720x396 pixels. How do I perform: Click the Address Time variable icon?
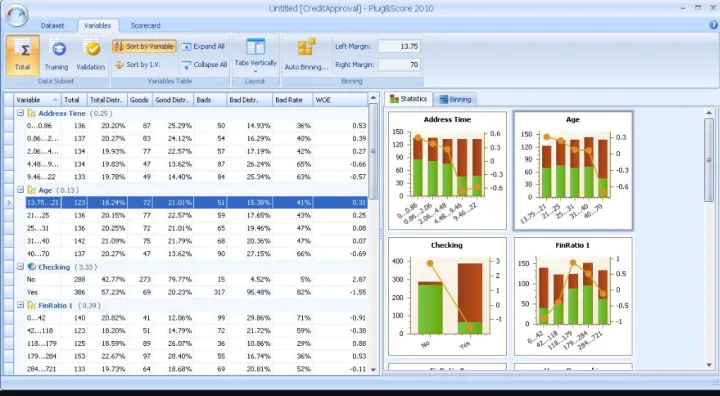[x=31, y=113]
